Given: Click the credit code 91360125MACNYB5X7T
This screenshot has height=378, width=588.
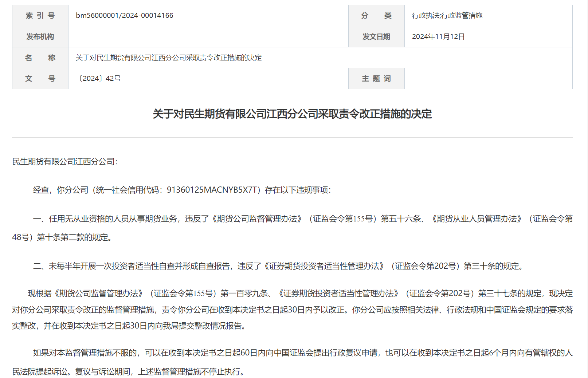Looking at the screenshot, I should (x=212, y=190).
